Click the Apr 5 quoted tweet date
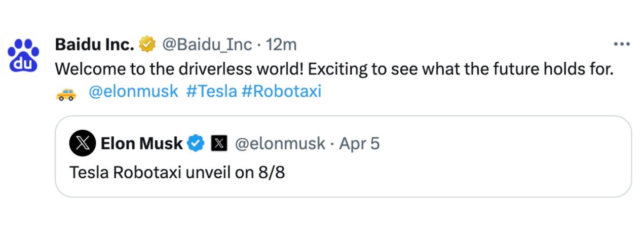The height and width of the screenshot is (235, 644). pyautogui.click(x=359, y=143)
